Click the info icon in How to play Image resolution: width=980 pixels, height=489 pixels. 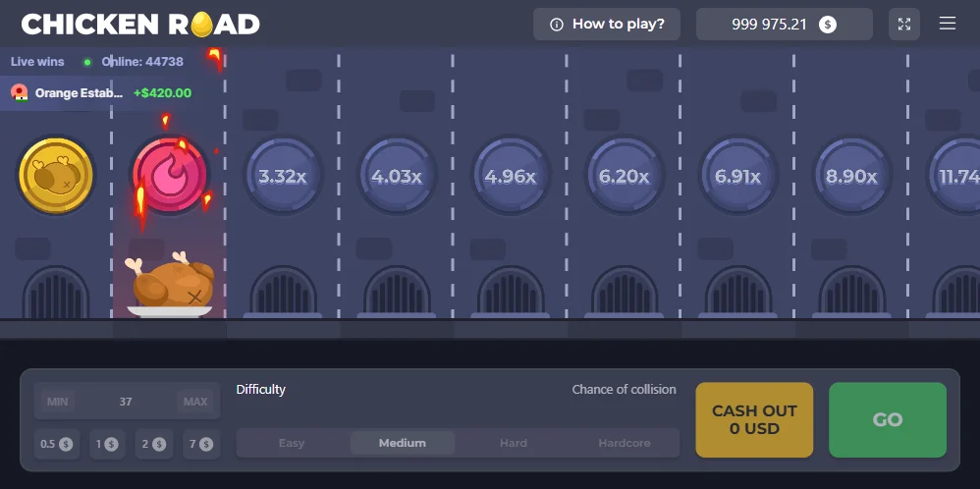click(x=556, y=25)
